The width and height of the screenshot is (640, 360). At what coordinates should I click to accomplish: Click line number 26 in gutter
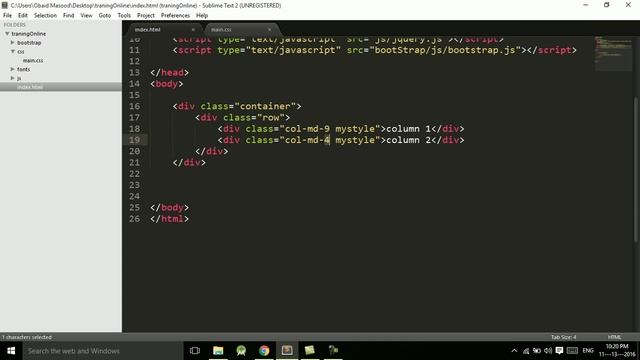click(134, 219)
